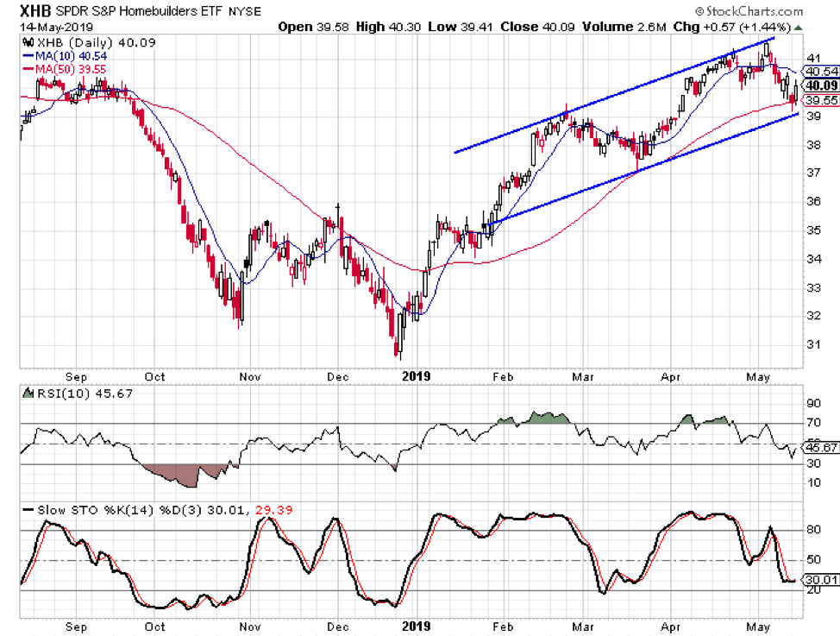
Task: Click the Low 39.41 value
Action: point(461,27)
